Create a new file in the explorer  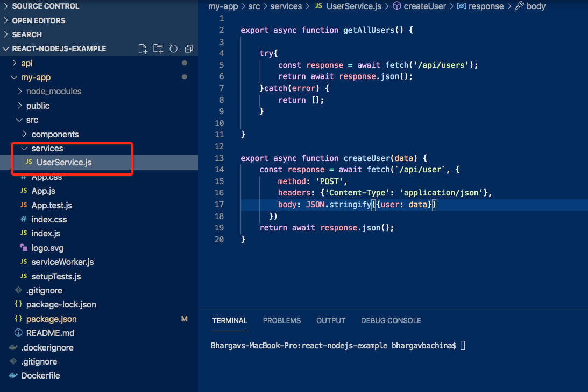pyautogui.click(x=143, y=48)
